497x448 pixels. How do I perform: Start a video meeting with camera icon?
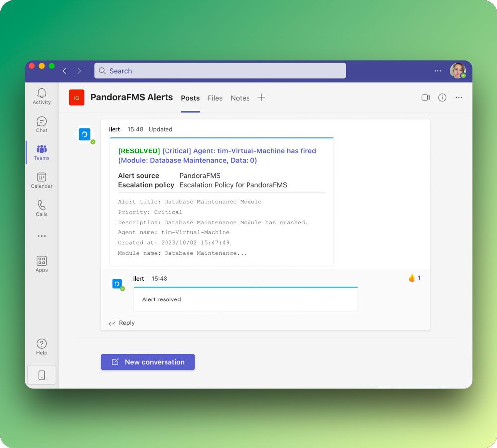pos(426,97)
